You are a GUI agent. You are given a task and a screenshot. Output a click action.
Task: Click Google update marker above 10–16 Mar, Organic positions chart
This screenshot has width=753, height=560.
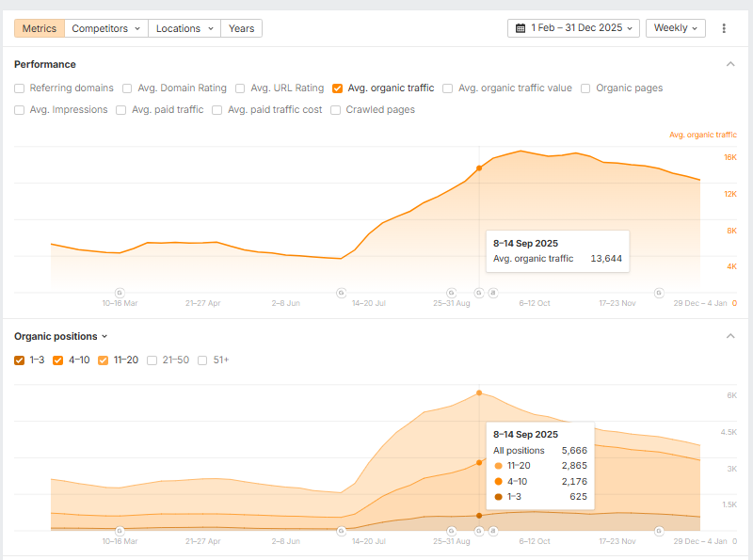120,531
